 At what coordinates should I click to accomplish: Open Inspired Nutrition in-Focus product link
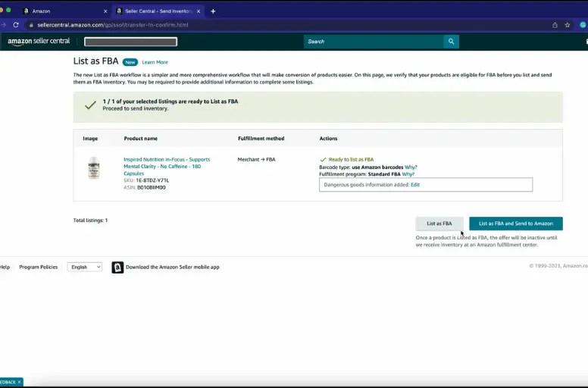[167, 167]
